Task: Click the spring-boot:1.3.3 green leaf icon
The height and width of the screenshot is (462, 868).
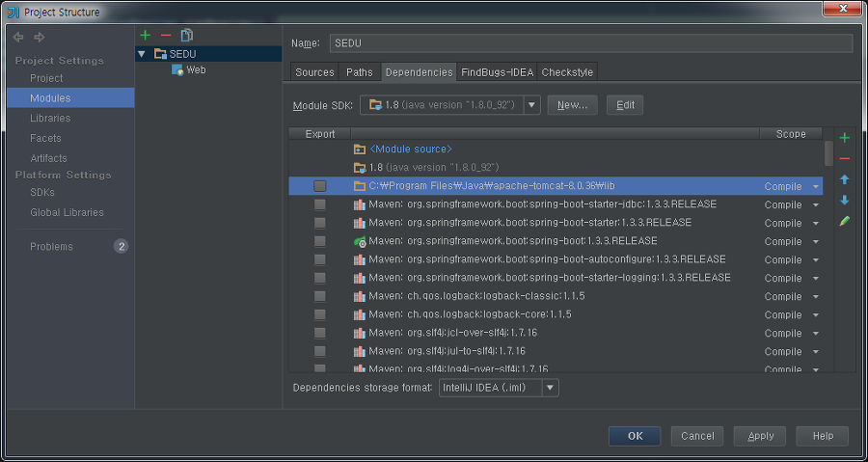Action: (x=360, y=241)
